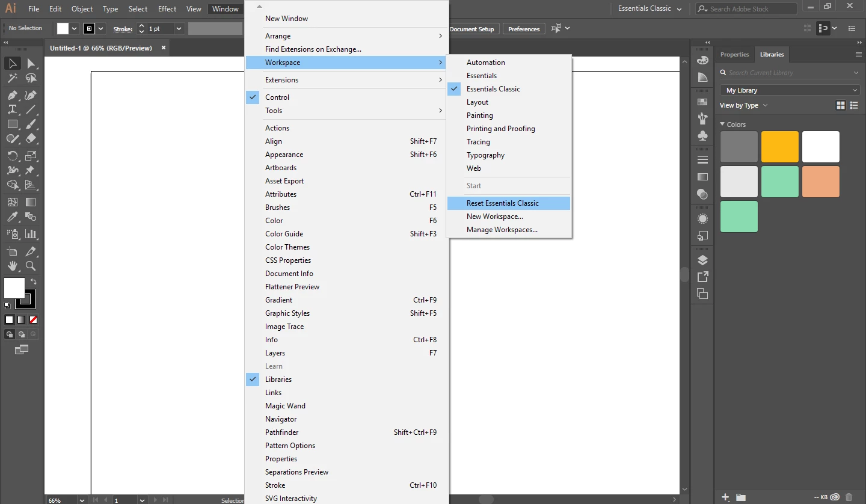Select the Selection tool arrow
The image size is (866, 504).
[x=13, y=64]
